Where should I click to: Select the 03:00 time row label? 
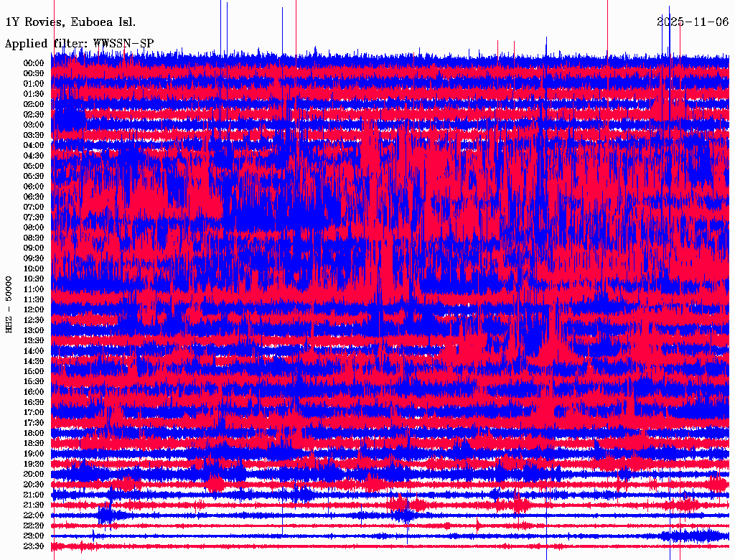34,125
